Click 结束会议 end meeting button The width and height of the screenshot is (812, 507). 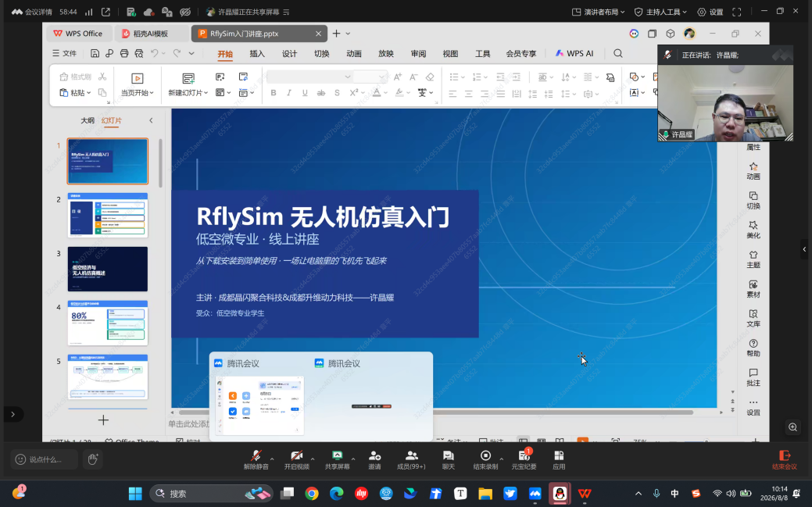click(785, 459)
